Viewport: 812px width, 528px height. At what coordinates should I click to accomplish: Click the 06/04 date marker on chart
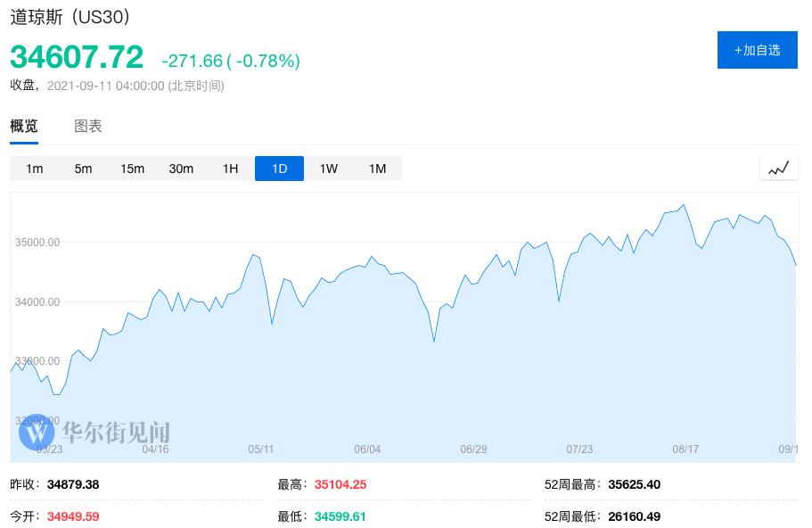(367, 450)
